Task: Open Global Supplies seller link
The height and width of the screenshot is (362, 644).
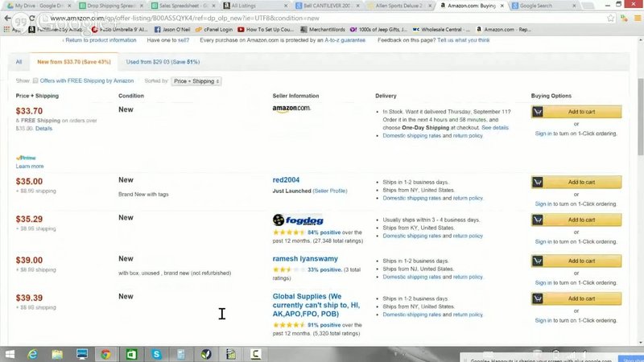Action: pos(316,305)
